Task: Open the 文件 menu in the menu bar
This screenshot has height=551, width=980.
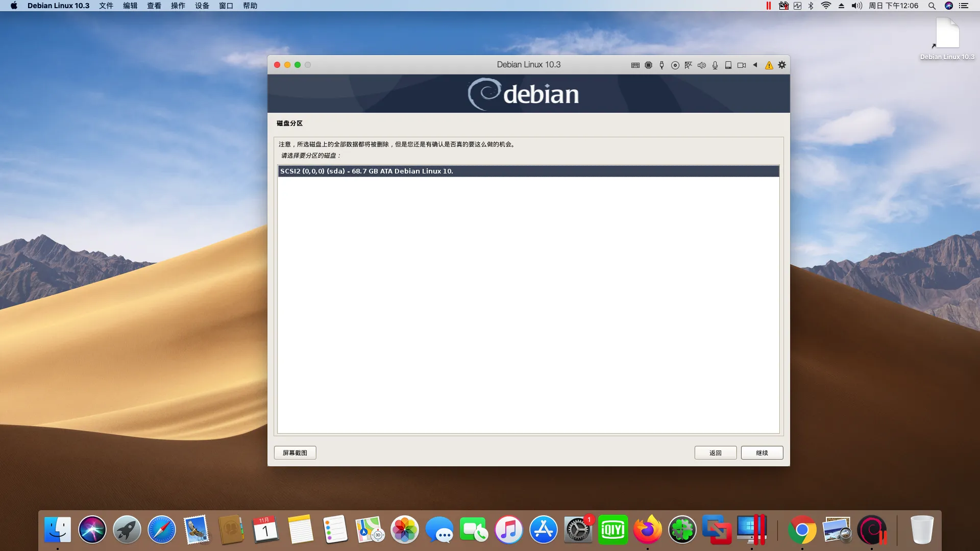Action: coord(106,6)
